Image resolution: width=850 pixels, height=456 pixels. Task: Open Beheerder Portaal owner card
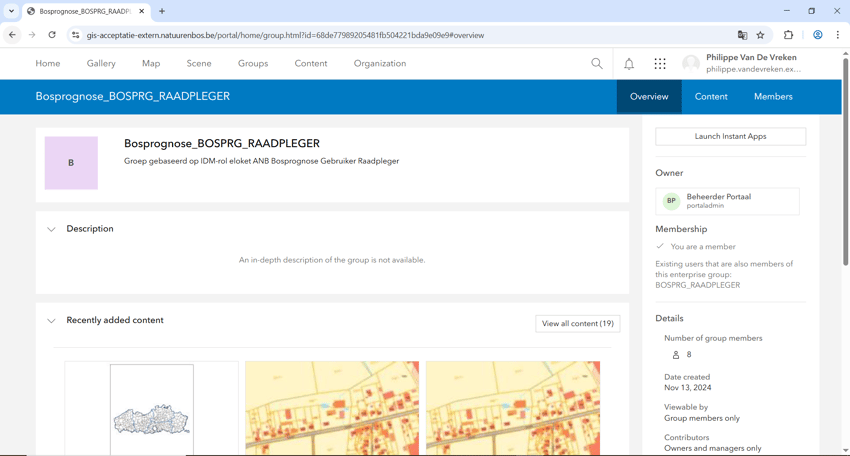[x=727, y=201]
